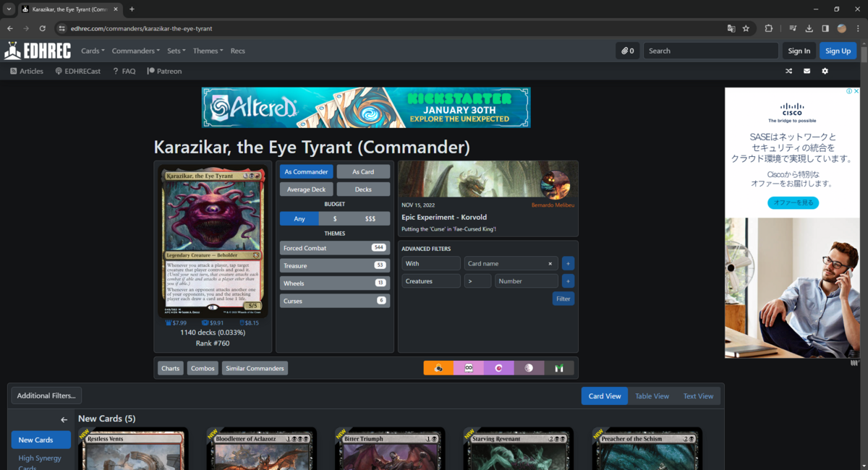The image size is (868, 470).
Task: Open the Combos section
Action: [203, 368]
